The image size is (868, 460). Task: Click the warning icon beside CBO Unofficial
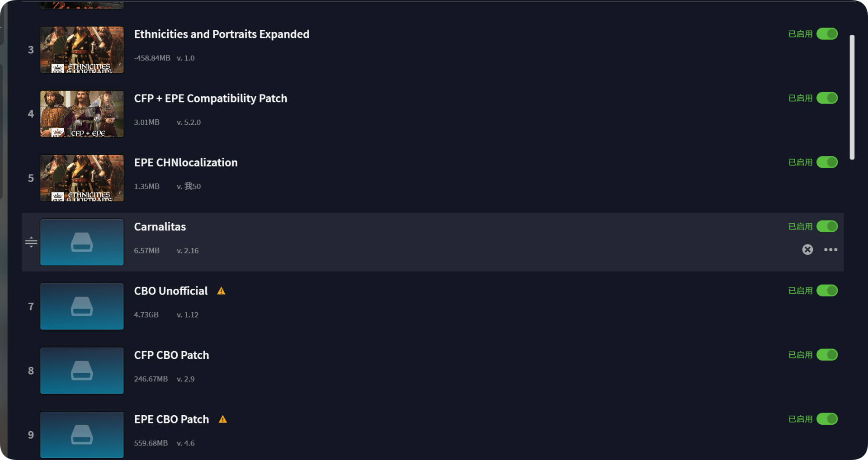[x=221, y=291]
